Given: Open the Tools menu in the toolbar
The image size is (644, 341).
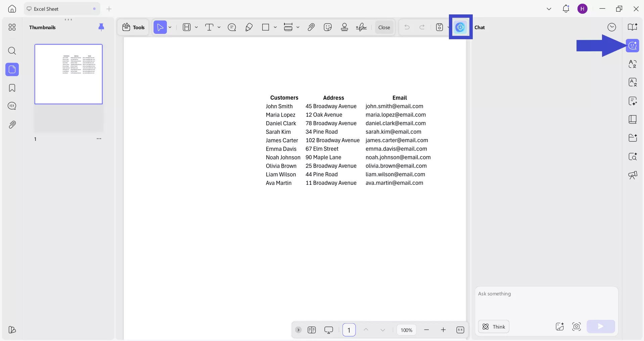Looking at the screenshot, I should point(133,27).
